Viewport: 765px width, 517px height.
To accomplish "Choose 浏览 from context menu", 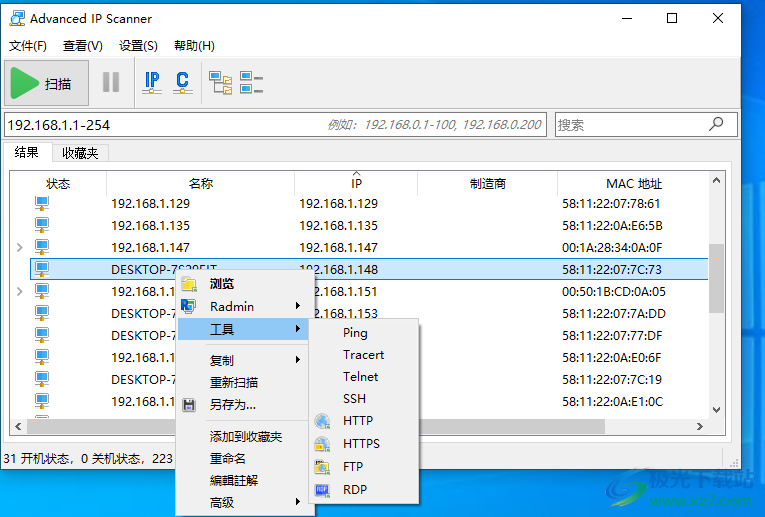I will pyautogui.click(x=245, y=284).
